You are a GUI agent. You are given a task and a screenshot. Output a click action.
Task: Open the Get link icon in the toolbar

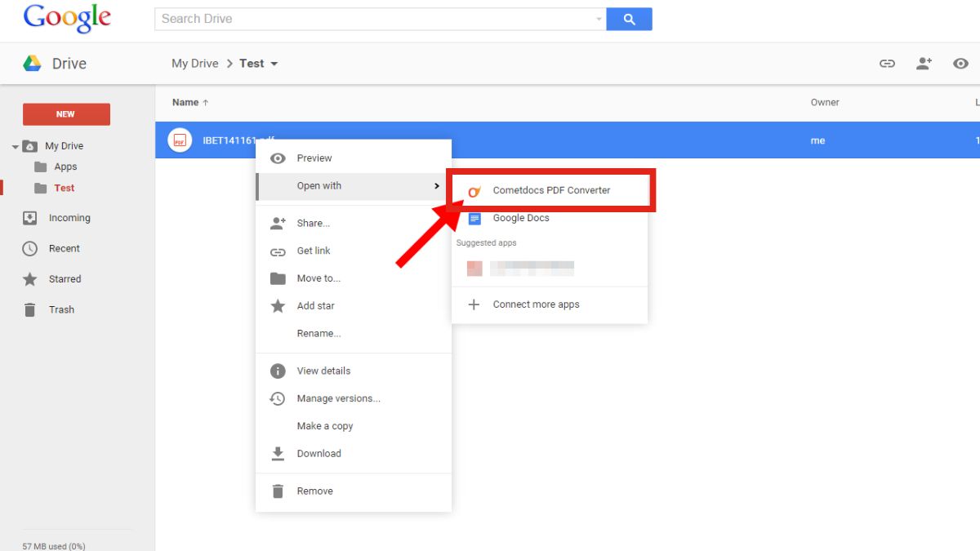pyautogui.click(x=887, y=63)
